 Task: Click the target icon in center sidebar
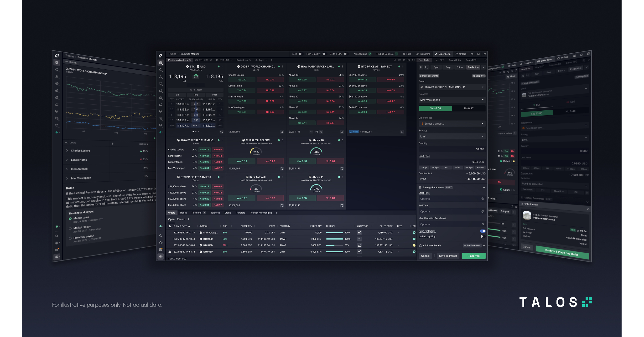click(161, 83)
